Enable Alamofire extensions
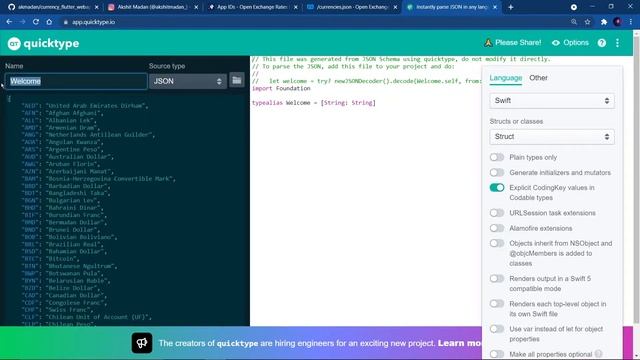Screen dimensions: 640x360 pos(497,228)
